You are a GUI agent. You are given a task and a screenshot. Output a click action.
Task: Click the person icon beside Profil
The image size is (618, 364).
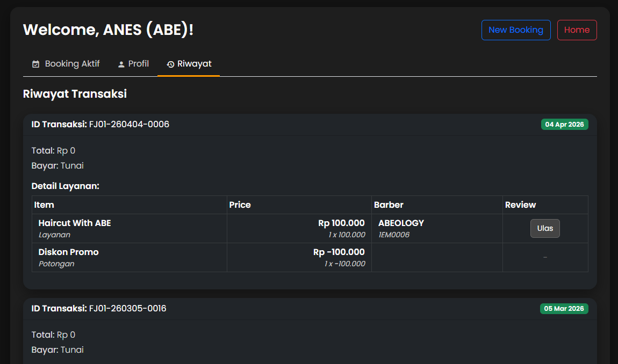(121, 64)
